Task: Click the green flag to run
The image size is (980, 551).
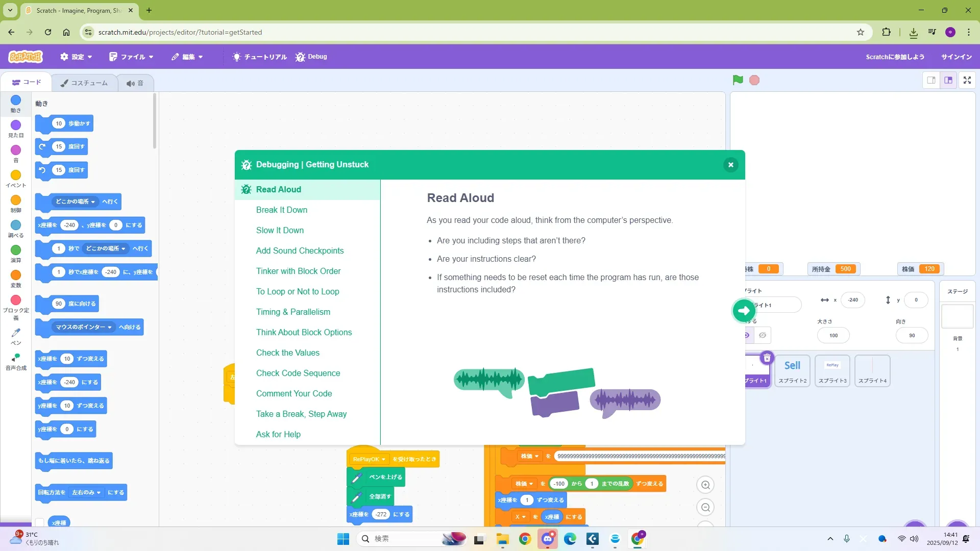Action: click(738, 80)
